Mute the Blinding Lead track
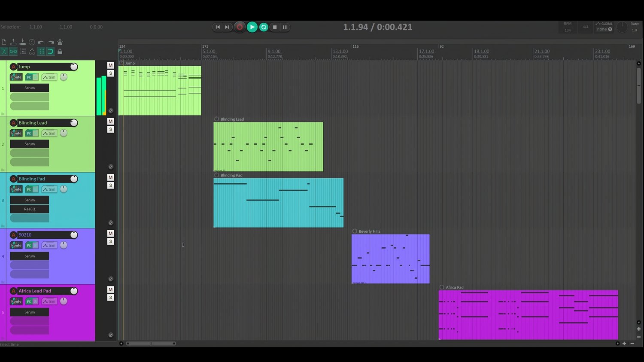 (110, 121)
